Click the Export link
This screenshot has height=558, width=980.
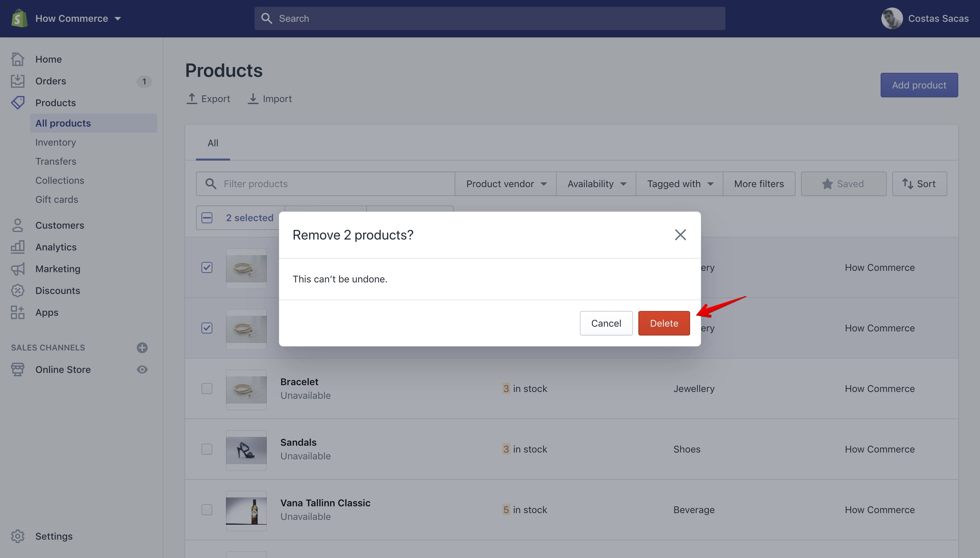coord(208,98)
